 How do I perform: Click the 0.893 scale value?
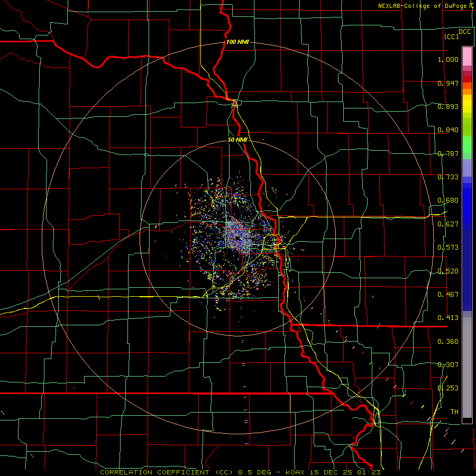pos(448,106)
